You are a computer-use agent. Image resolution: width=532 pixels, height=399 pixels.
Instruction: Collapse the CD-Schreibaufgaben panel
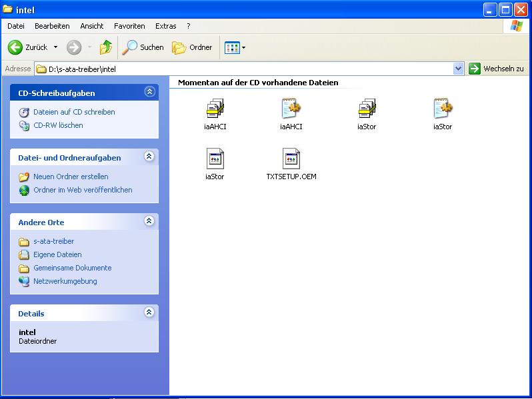pyautogui.click(x=149, y=91)
